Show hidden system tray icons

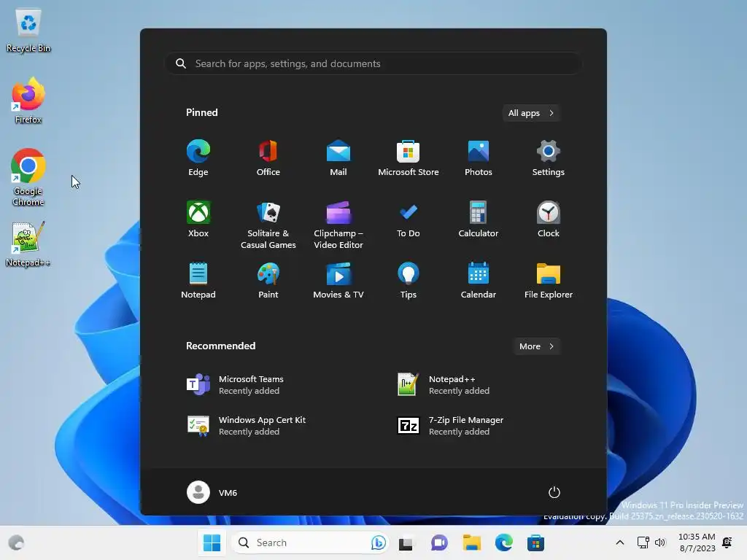[620, 542]
